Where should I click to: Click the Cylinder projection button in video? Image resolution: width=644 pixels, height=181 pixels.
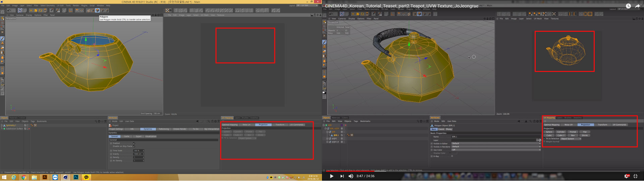(561, 132)
